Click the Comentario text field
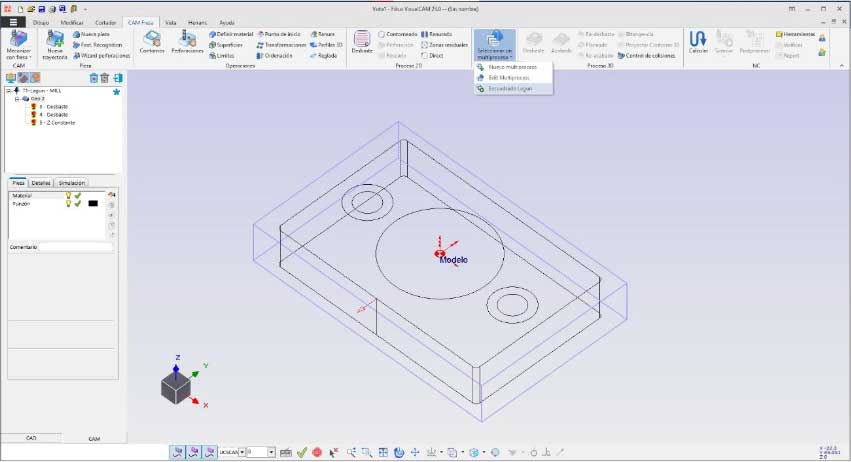 pos(76,246)
